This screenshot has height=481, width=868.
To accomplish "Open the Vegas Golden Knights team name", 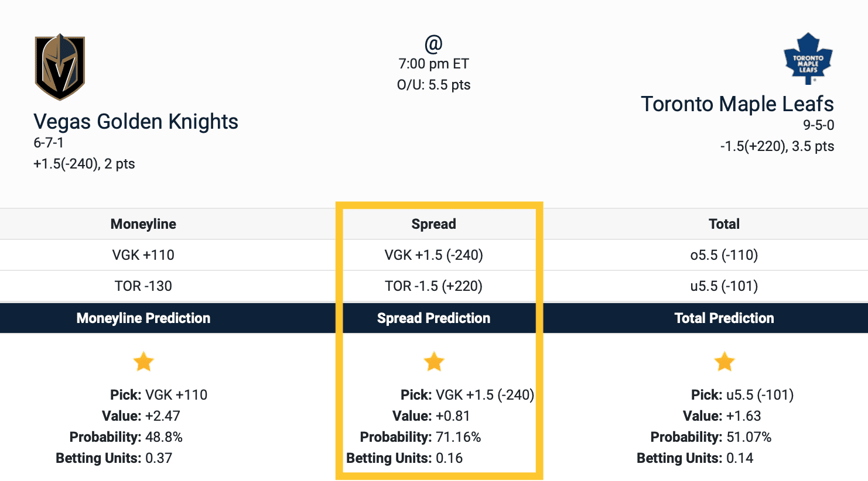I will pos(136,122).
